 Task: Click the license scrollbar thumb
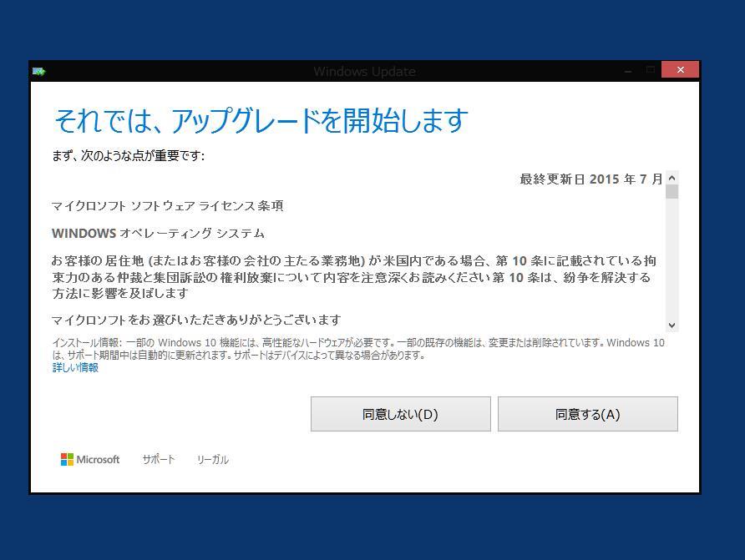(672, 192)
